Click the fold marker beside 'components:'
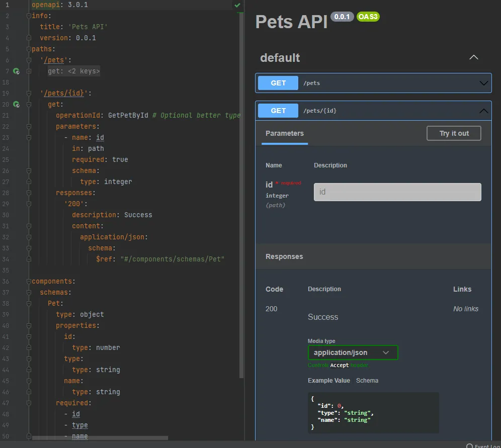This screenshot has height=448, width=501. [x=29, y=282]
